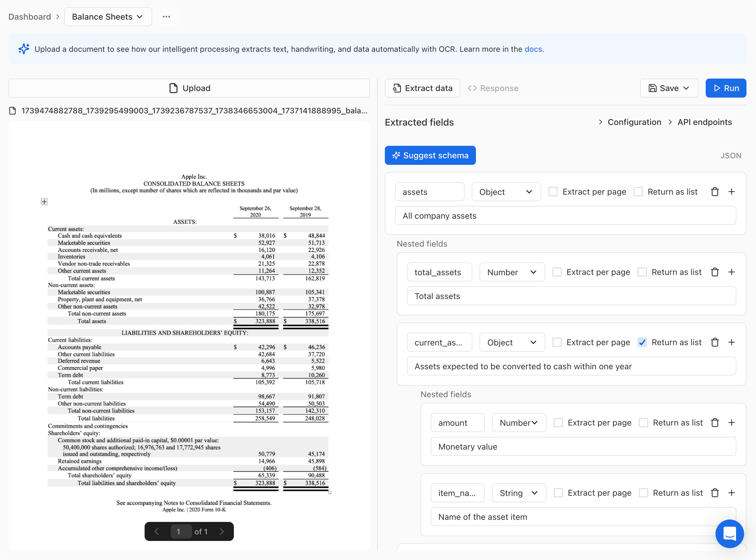Open the three-dots more options menu
Viewport: 756px width, 560px height.
pyautogui.click(x=166, y=17)
